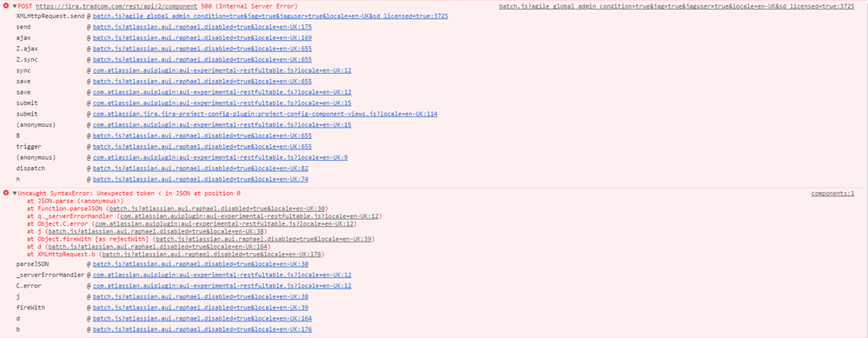Screen dimensions: 868x338
Task: Open the link in the 'at d' trace line
Action: tap(158, 247)
